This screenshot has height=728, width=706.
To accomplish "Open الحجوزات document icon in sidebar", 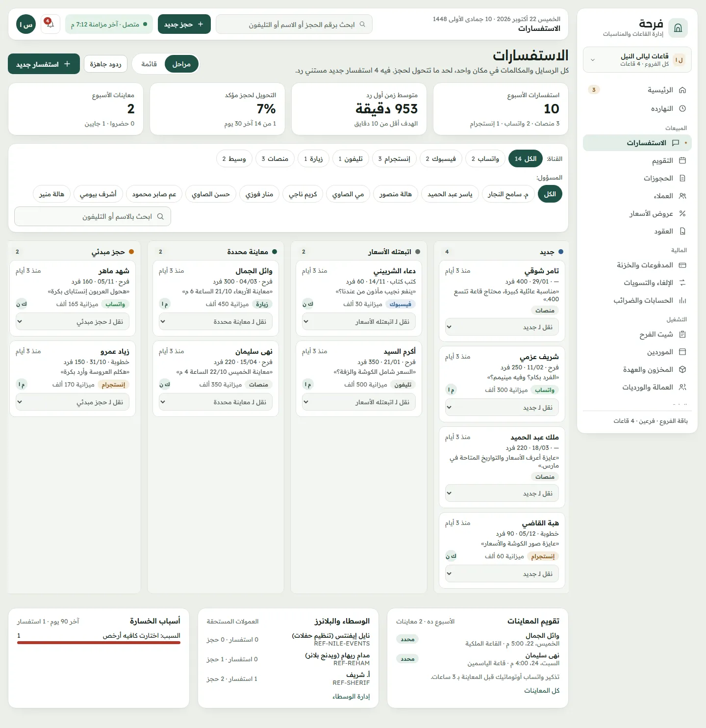I will point(682,179).
